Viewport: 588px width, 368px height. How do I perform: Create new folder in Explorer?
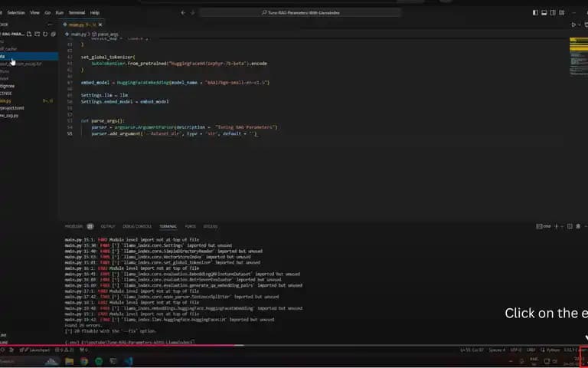37,34
